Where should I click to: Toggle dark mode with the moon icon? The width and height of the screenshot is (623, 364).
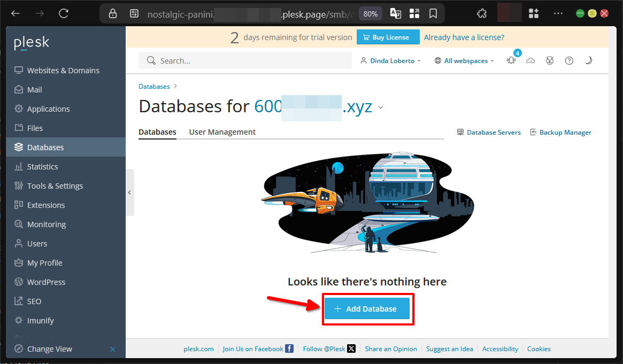click(x=588, y=60)
